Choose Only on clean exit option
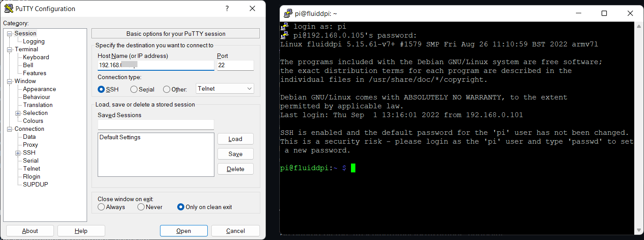Image resolution: width=644 pixels, height=240 pixels. (x=180, y=207)
